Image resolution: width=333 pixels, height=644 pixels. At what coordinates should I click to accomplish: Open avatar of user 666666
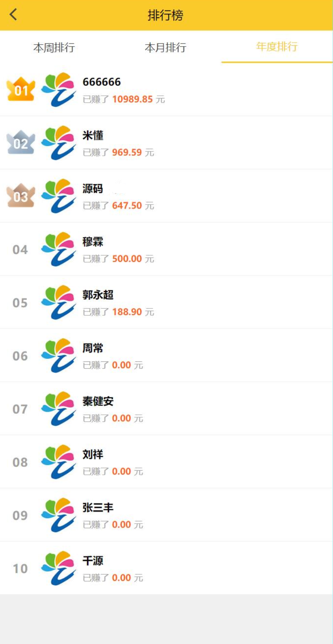[59, 90]
